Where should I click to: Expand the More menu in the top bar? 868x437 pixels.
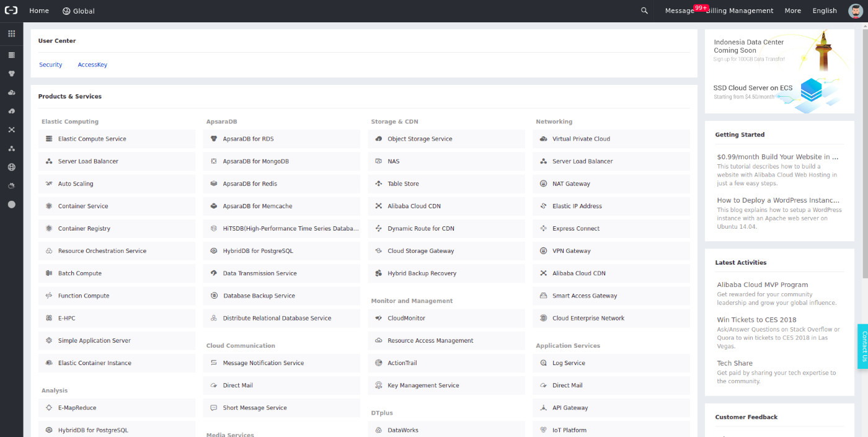pyautogui.click(x=792, y=11)
